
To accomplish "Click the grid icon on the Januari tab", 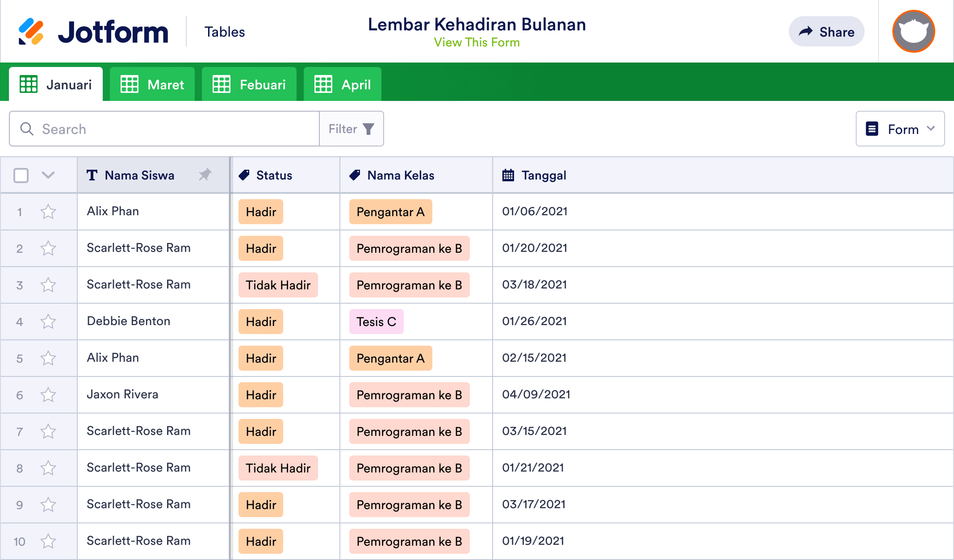I will [x=28, y=84].
